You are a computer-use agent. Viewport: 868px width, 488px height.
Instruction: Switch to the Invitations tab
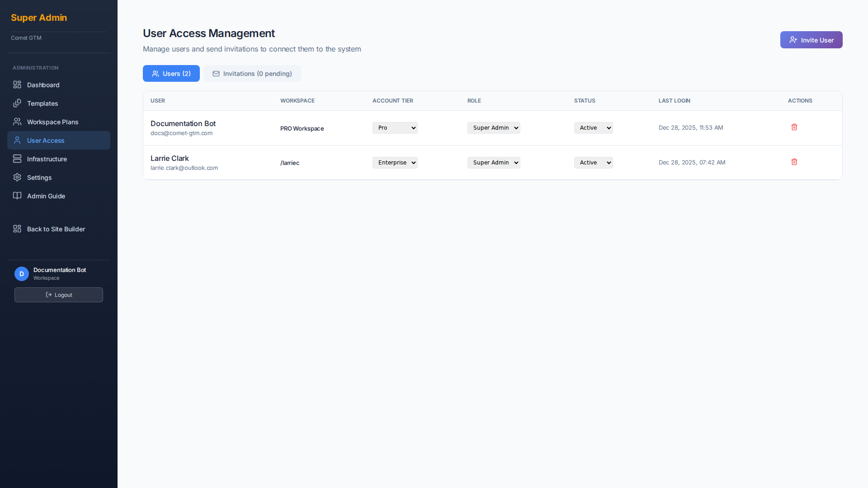click(x=252, y=73)
